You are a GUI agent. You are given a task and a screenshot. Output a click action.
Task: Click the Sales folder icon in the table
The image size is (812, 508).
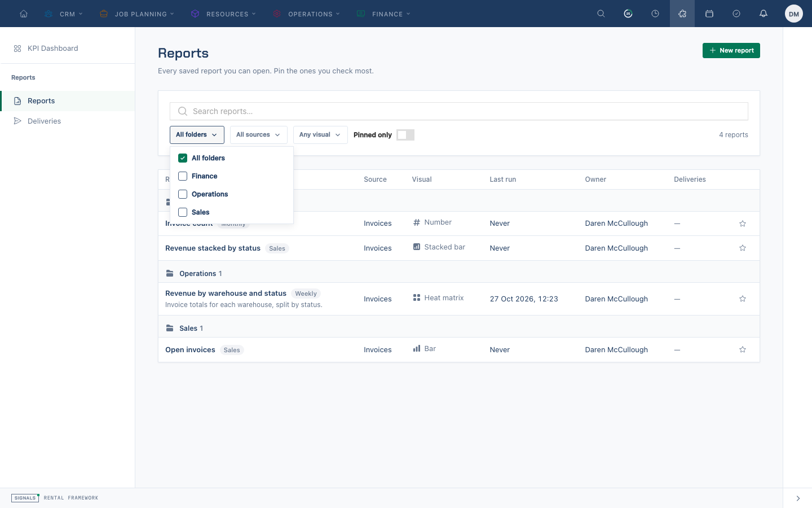click(170, 328)
